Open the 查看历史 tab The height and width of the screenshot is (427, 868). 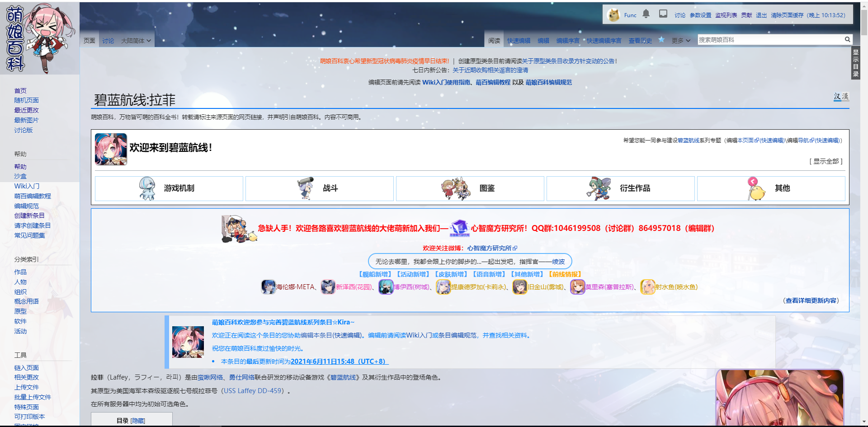pos(640,41)
